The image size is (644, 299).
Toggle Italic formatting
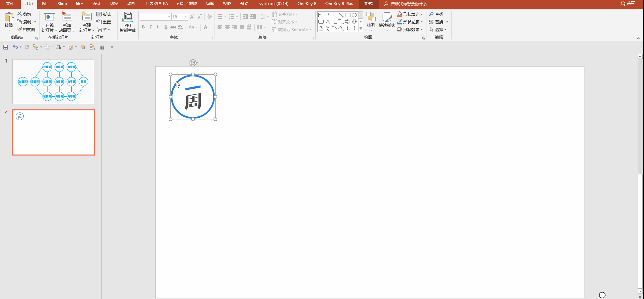pos(151,27)
